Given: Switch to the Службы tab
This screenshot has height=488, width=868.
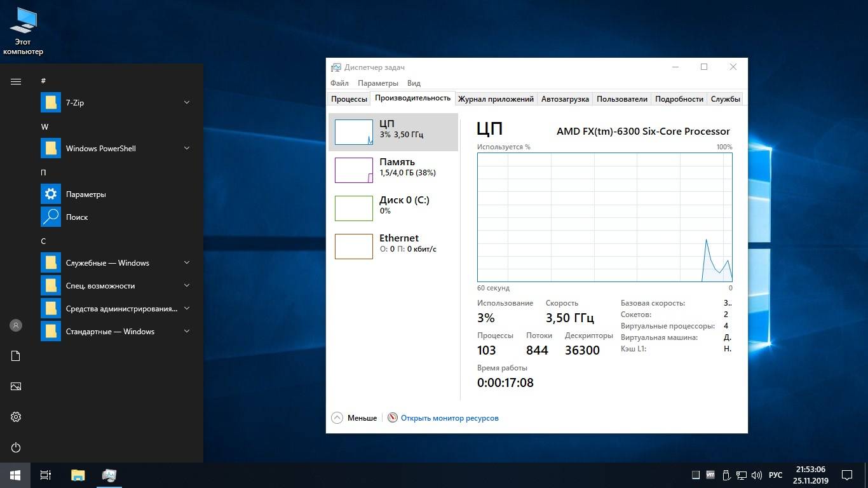Looking at the screenshot, I should (725, 99).
